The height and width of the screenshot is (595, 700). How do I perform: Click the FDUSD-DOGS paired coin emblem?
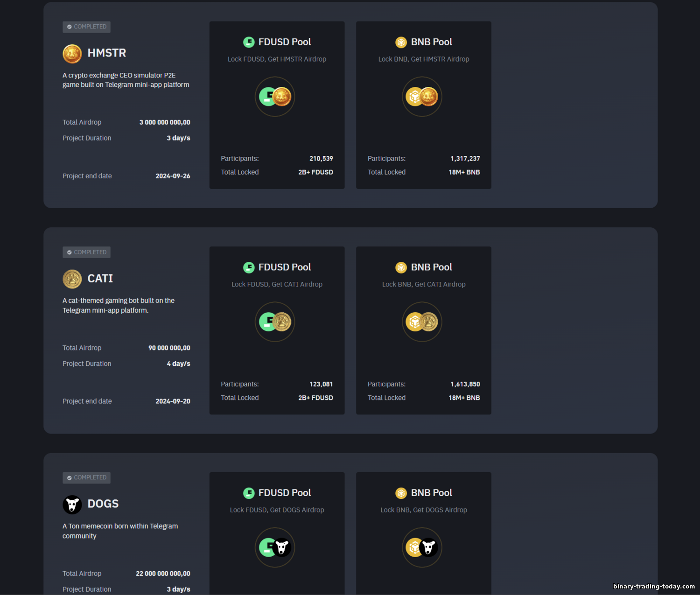[x=275, y=547]
